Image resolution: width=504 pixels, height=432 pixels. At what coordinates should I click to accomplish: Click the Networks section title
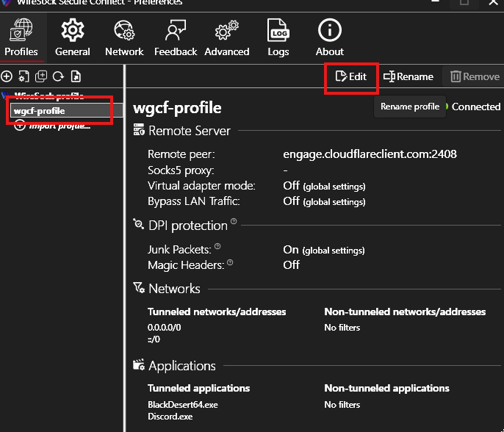pyautogui.click(x=175, y=289)
